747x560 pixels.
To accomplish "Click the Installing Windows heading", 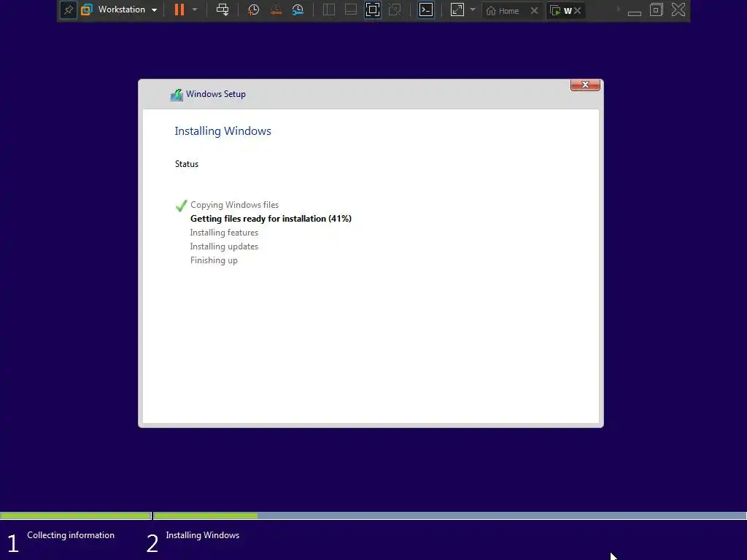I will click(x=223, y=131).
